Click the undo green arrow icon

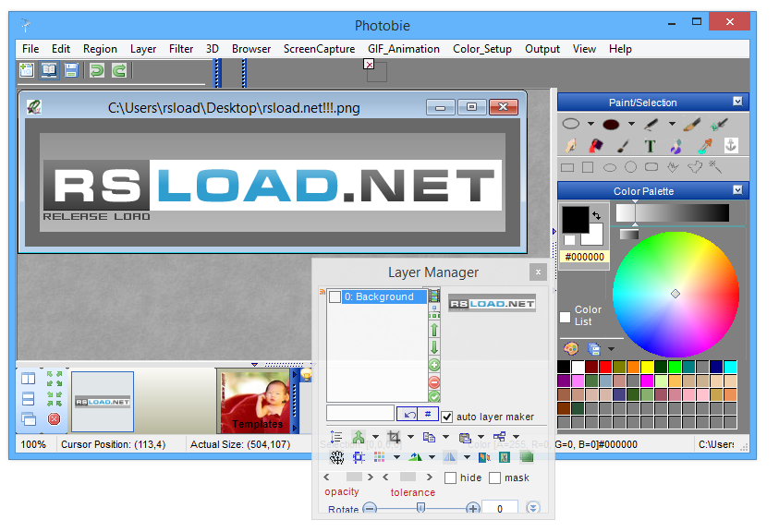tap(96, 70)
